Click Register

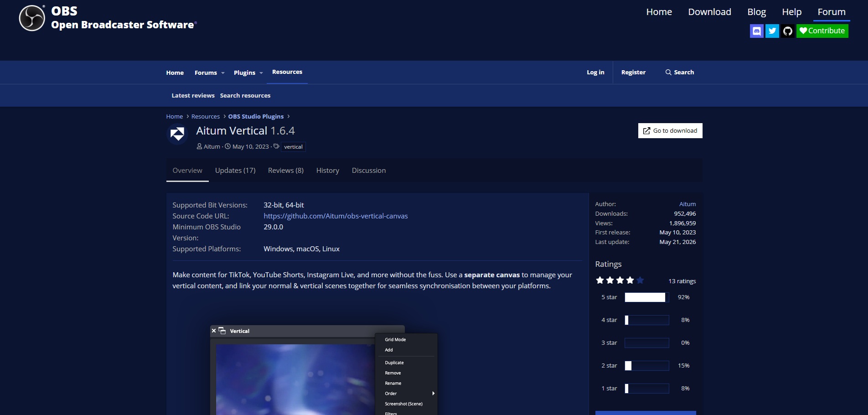pos(633,72)
